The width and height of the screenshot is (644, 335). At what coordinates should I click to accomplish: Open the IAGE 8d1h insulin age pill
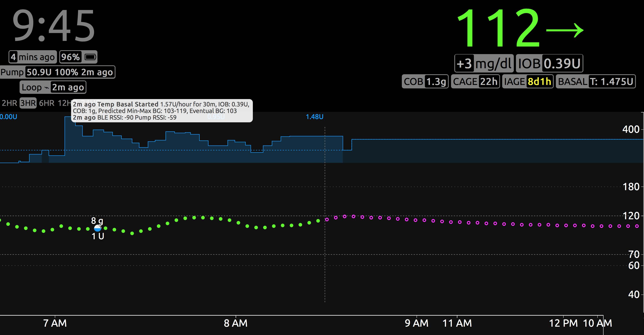pyautogui.click(x=528, y=82)
